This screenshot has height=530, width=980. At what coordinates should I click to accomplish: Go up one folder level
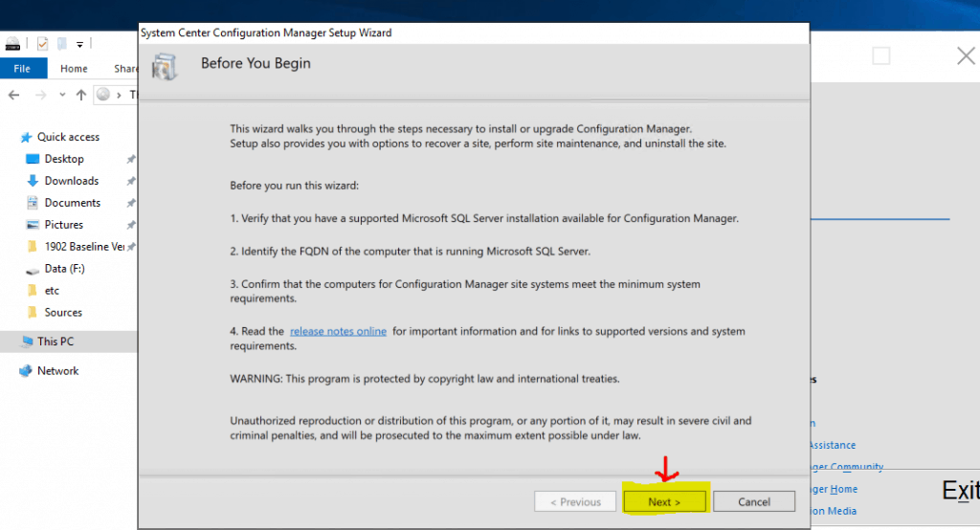[81, 95]
